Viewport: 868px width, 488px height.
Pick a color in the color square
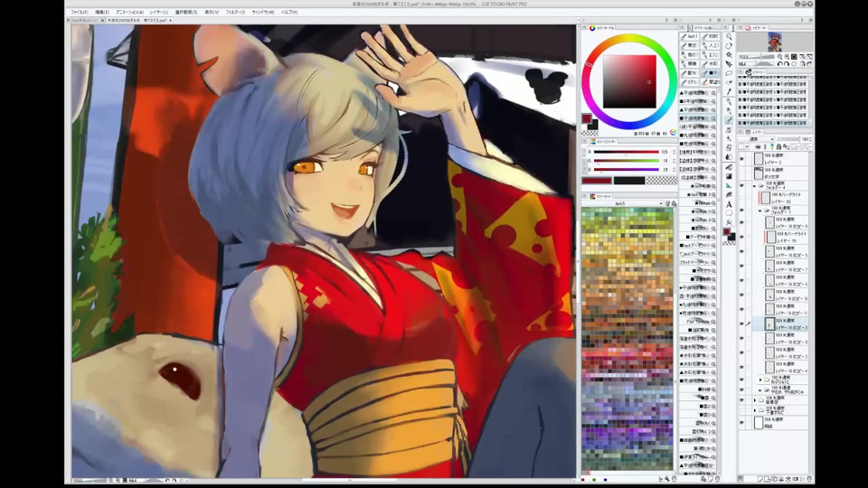click(x=629, y=81)
